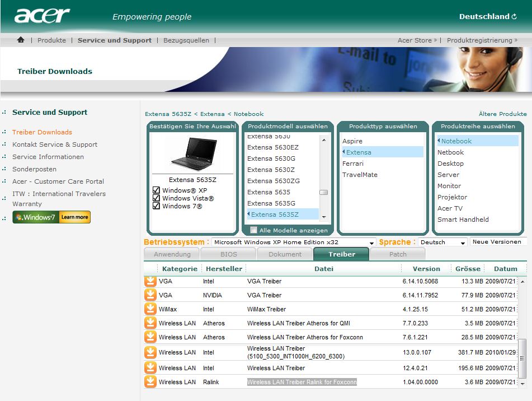
Task: Click Extensa in breadcrumb
Action: tap(213, 114)
